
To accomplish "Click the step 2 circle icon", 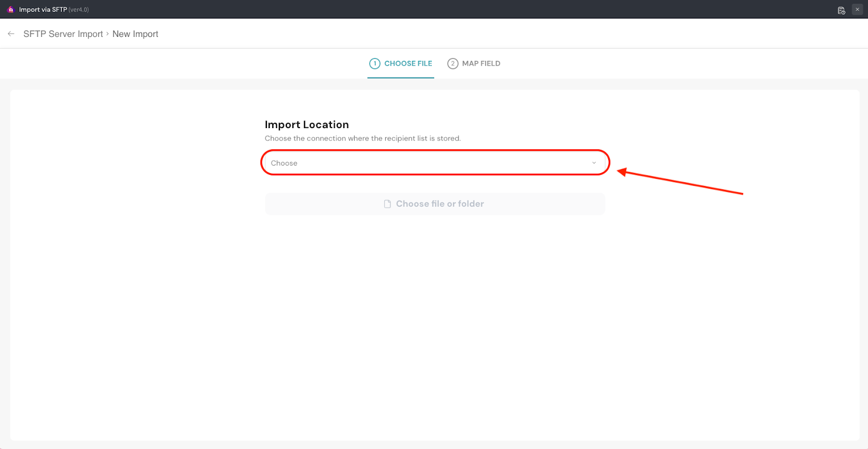I will point(452,64).
